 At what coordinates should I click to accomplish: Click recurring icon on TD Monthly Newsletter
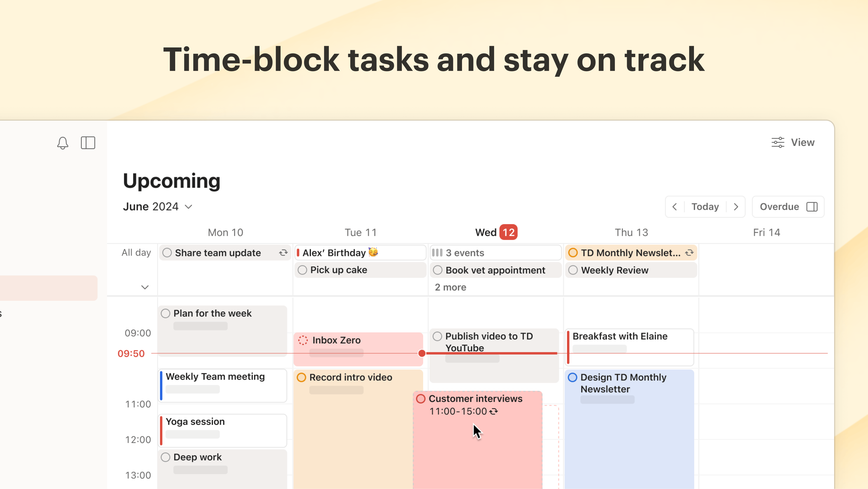(689, 253)
